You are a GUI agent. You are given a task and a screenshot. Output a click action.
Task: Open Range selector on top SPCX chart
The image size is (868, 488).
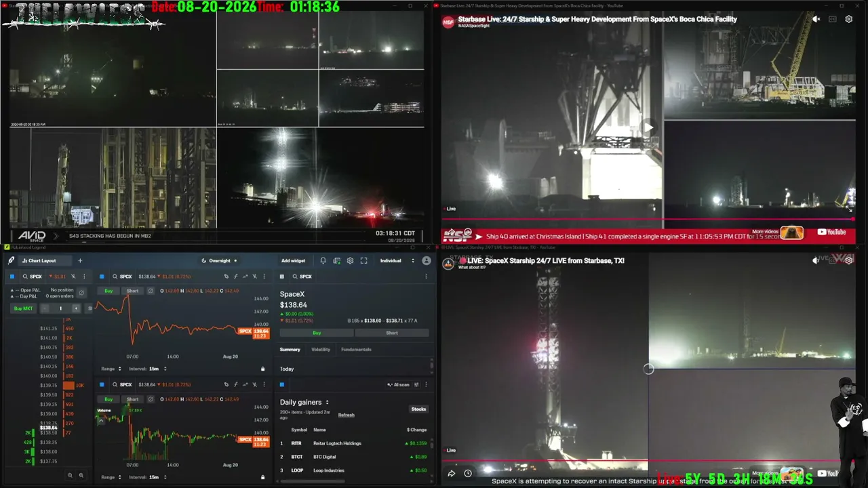111,369
